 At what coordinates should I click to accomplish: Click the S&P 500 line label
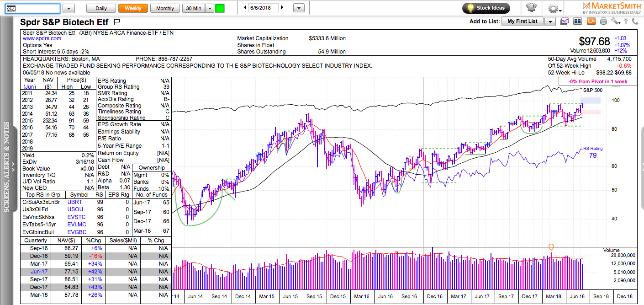(593, 90)
